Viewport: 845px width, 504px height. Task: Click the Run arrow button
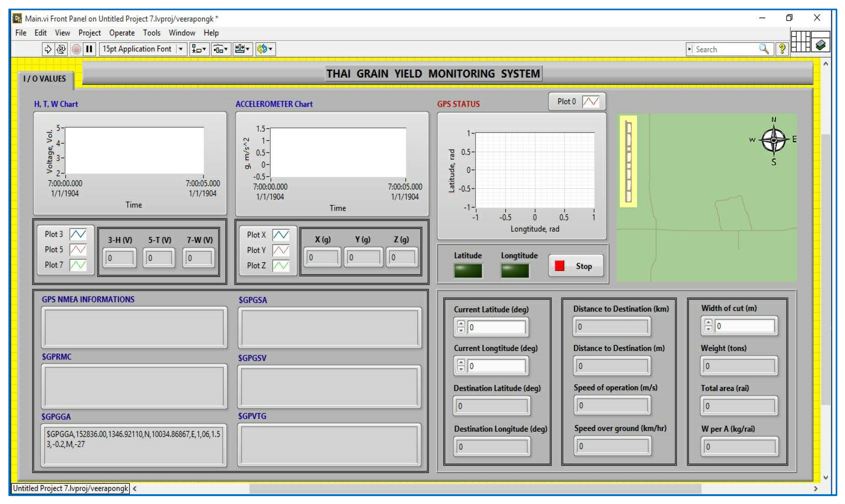click(48, 49)
